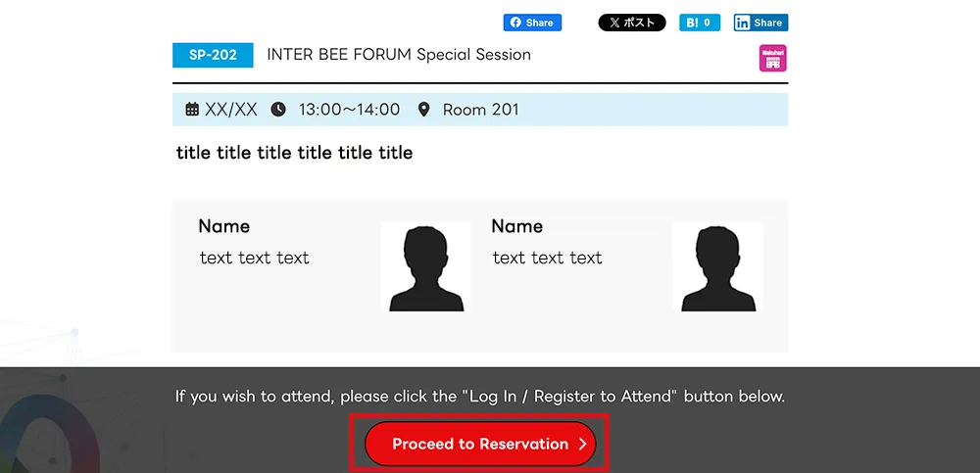Select the SP-202 session code badge
Image resolution: width=980 pixels, height=473 pixels.
click(213, 55)
